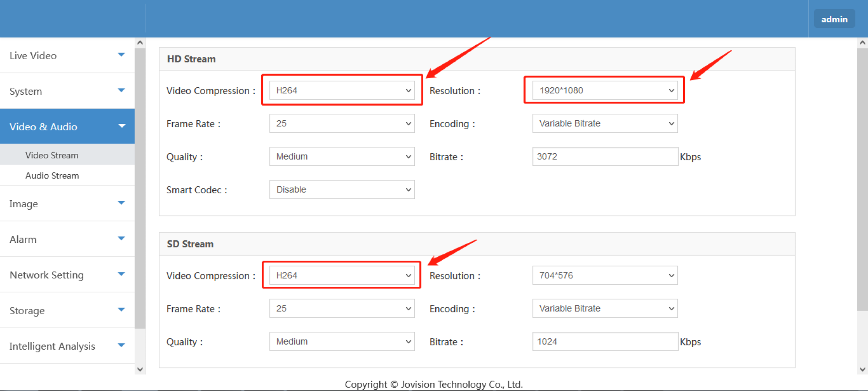Click the HD Stream Bitrate field
Image resolution: width=868 pixels, height=391 pixels.
tap(605, 156)
